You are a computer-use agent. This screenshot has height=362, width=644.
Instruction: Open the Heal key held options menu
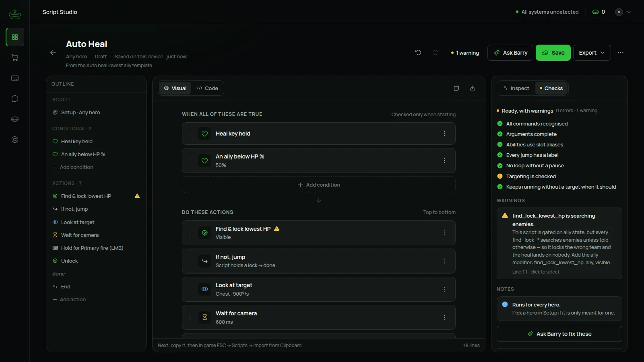444,134
